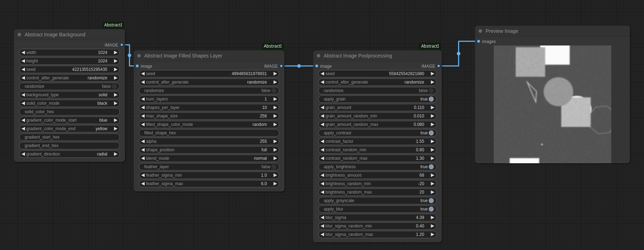Click the AbstractI badge above Filled Shapes Layer
Image resolution: width=644 pixels, height=250 pixels.
coord(272,46)
